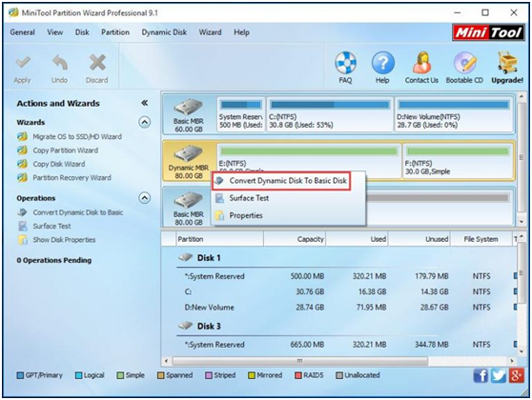Collapse the Actions and Wizards panel
Screen dimensions: 532x400
(145, 103)
